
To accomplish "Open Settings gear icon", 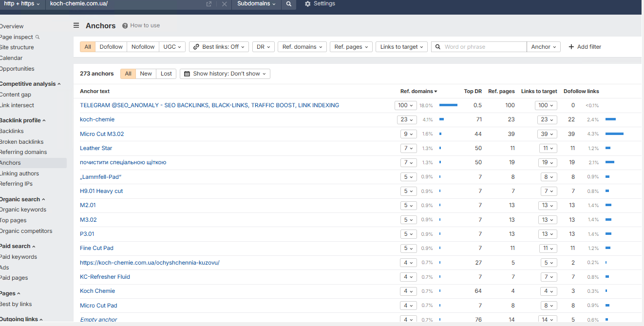I will pyautogui.click(x=307, y=4).
